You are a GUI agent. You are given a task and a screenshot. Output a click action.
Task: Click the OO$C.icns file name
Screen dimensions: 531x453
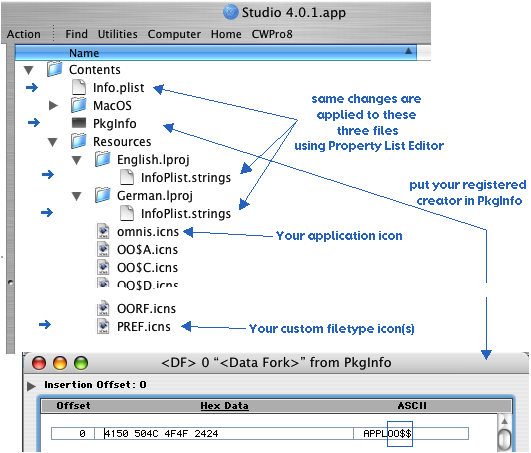[147, 268]
